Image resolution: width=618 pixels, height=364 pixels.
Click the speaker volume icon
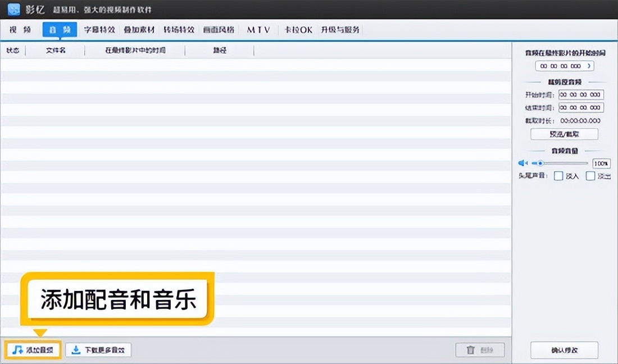pos(522,163)
